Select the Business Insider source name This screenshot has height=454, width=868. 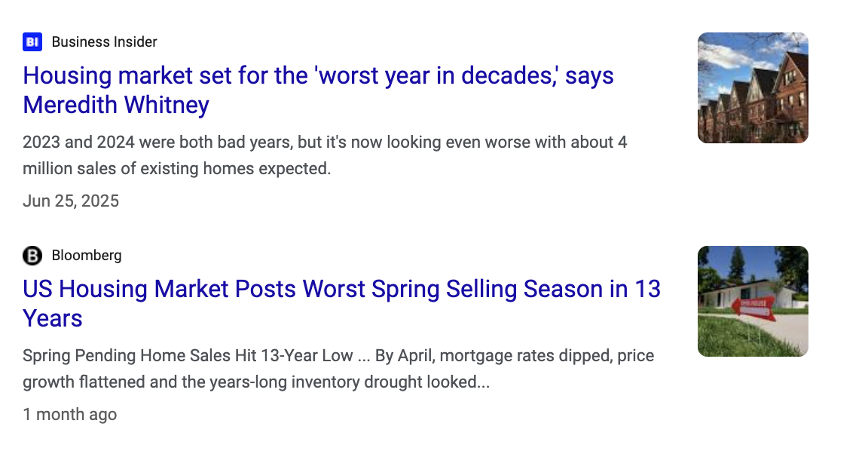[x=104, y=42]
